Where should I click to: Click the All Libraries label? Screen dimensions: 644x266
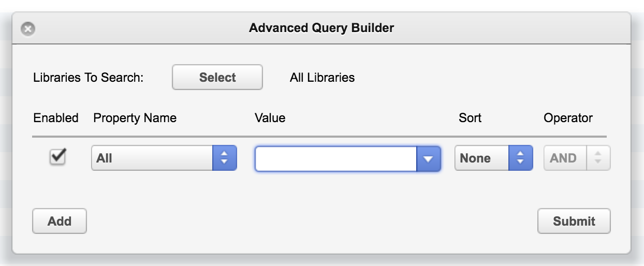[323, 78]
